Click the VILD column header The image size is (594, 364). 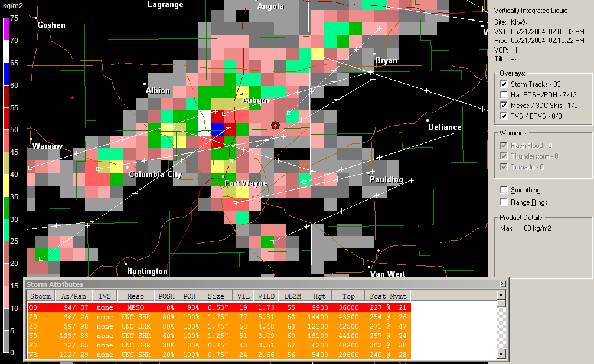coord(266,296)
